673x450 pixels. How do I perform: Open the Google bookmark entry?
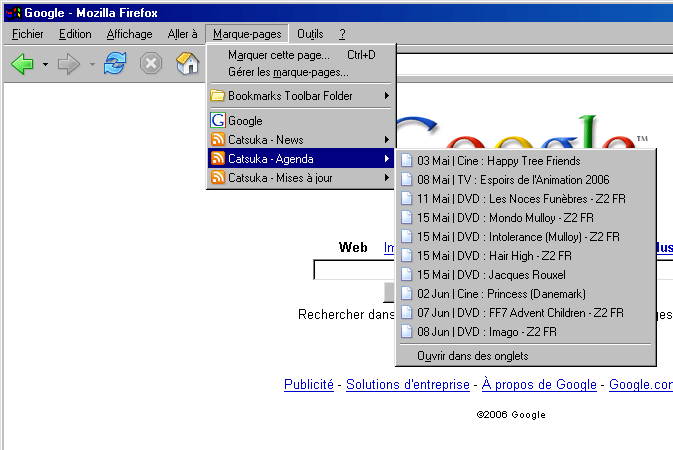[300, 121]
